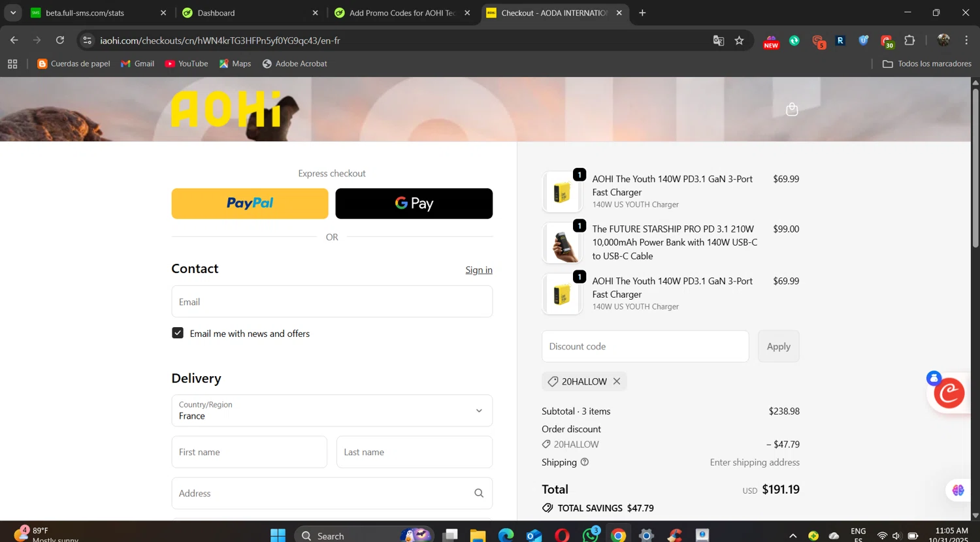The width and height of the screenshot is (980, 542).
Task: Open Opera browser from the taskbar
Action: pyautogui.click(x=562, y=535)
